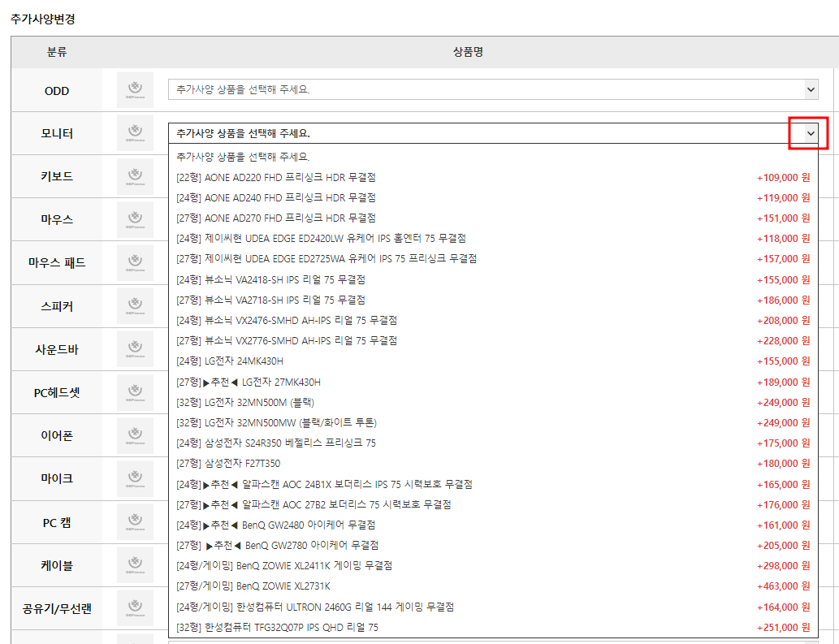839x644 pixels.
Task: Click the product icon next to 마우스
Action: pyautogui.click(x=135, y=219)
